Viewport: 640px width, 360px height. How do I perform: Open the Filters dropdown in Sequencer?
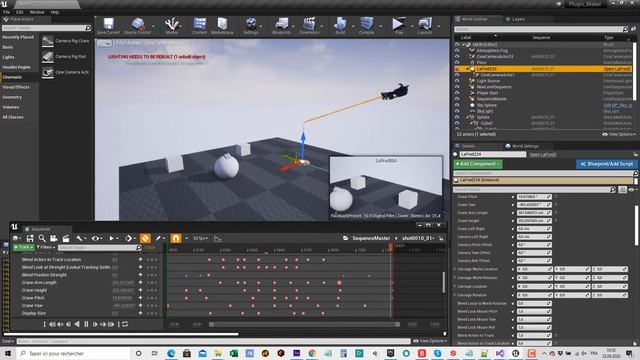(46, 247)
